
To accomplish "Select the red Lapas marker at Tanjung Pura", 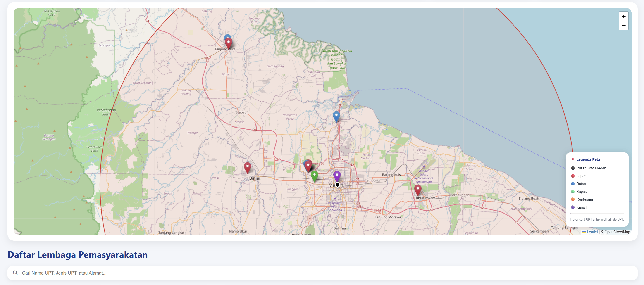I will click(x=228, y=44).
